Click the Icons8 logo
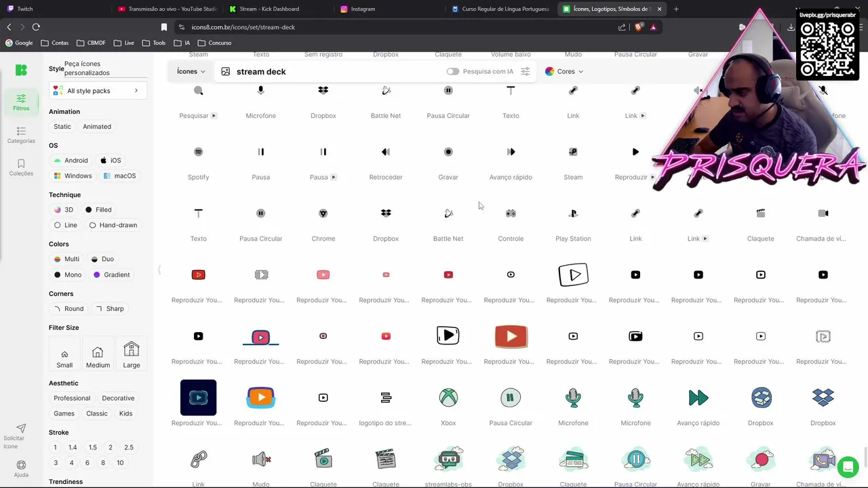 click(21, 70)
